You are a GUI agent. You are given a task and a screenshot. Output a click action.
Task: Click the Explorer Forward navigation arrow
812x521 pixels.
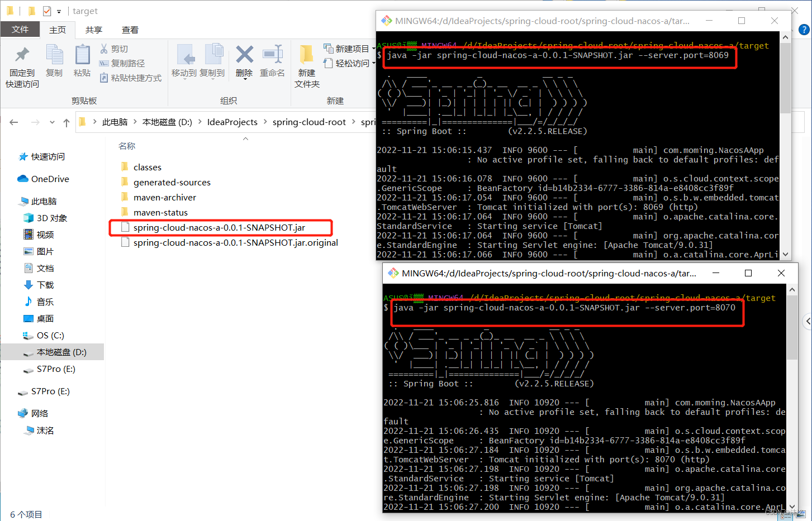point(35,122)
